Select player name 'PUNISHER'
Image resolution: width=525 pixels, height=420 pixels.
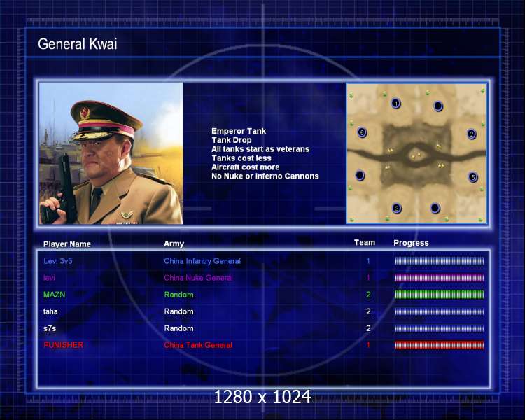pos(63,345)
